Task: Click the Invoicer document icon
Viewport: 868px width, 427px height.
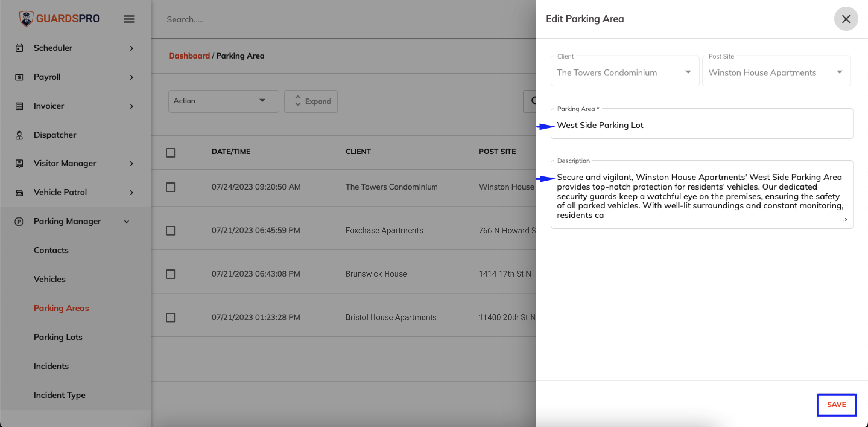Action: coord(19,106)
